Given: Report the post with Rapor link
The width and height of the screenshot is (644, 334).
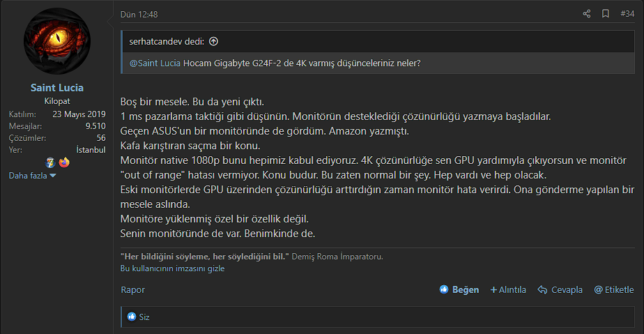Looking at the screenshot, I should point(132,289).
